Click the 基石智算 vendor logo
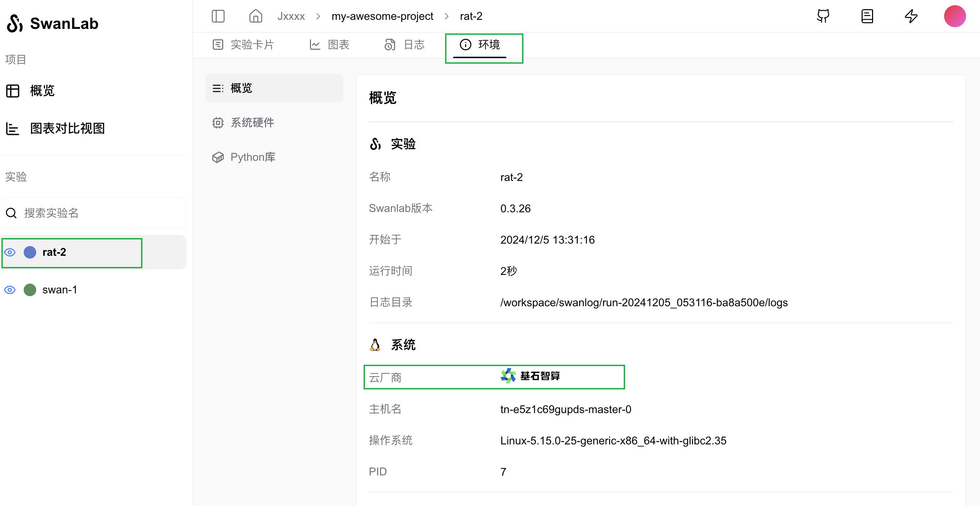 530,376
